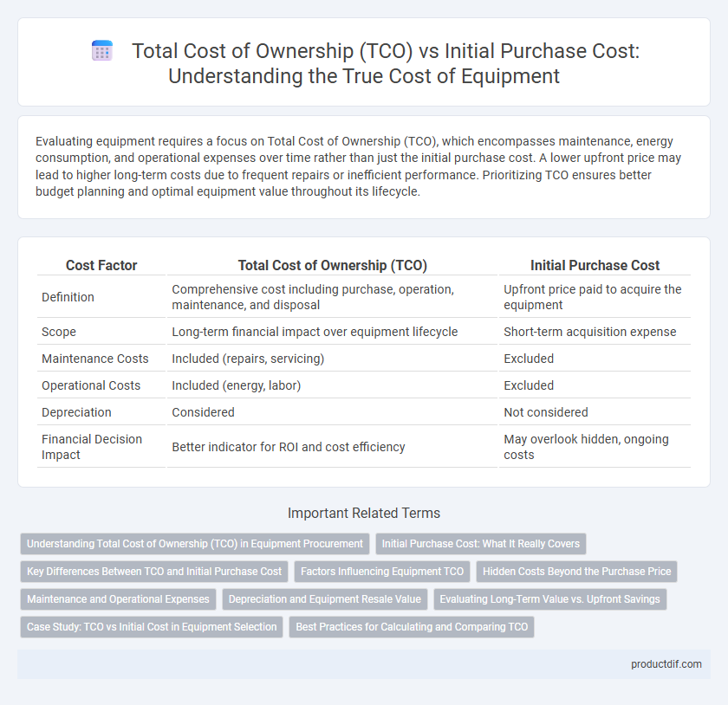This screenshot has height=705, width=728.
Task: Click 'Better indicator for ROI and cost efficiency'
Action: coord(333,447)
